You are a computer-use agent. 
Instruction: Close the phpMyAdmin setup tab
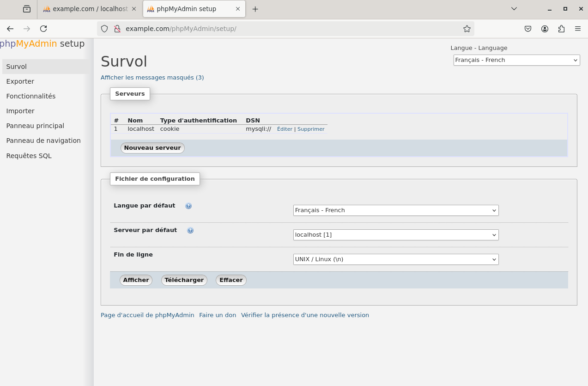(x=238, y=9)
